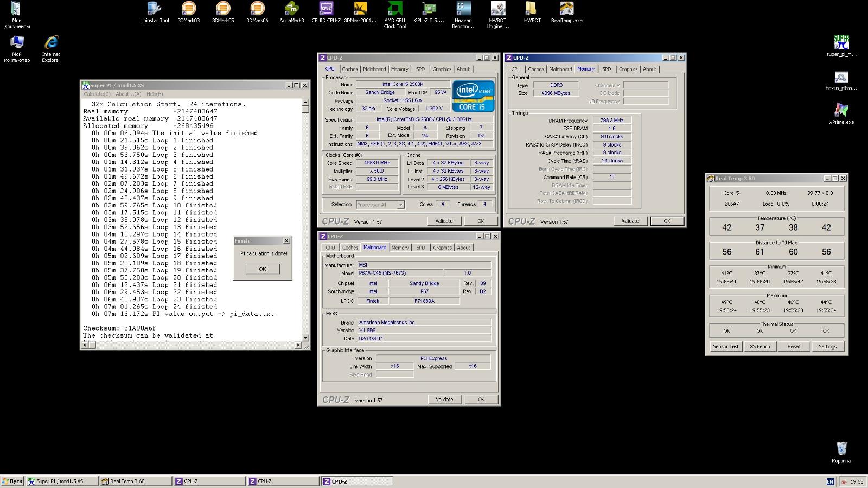The image size is (868, 488).
Task: Click Validate in CPU-Z Memory window
Action: pos(630,221)
